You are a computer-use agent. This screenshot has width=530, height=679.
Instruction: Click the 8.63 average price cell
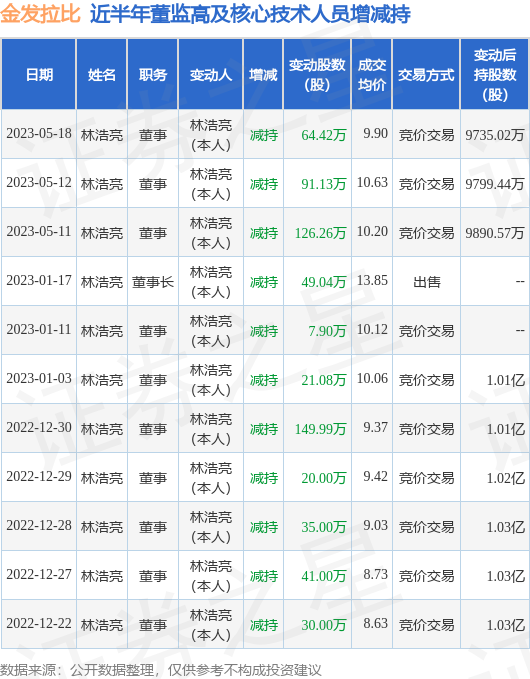pyautogui.click(x=375, y=623)
